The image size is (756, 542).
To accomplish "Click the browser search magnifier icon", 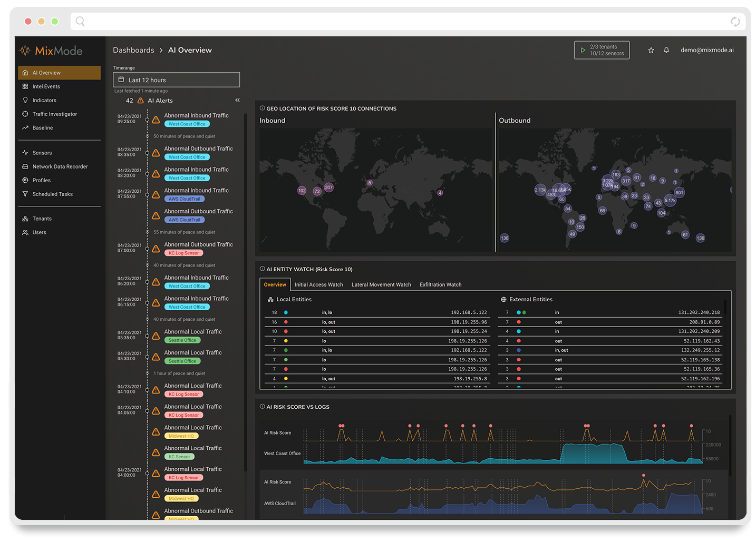I will click(x=80, y=21).
